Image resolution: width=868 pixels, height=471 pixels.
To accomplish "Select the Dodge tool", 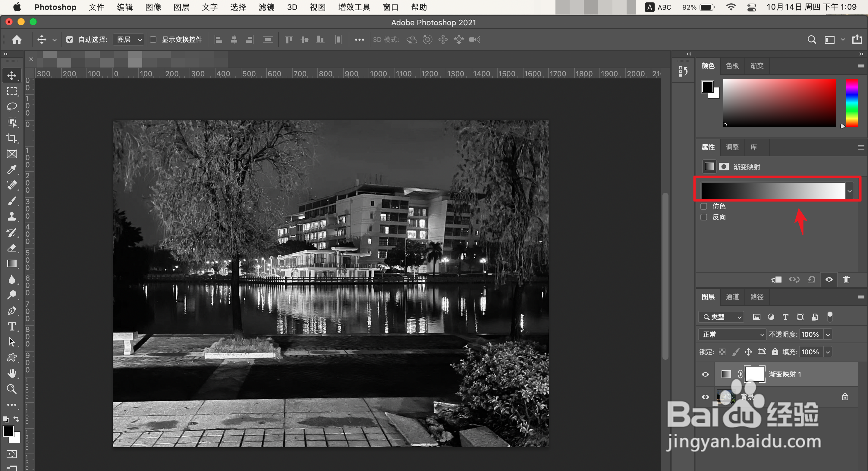I will pyautogui.click(x=12, y=295).
